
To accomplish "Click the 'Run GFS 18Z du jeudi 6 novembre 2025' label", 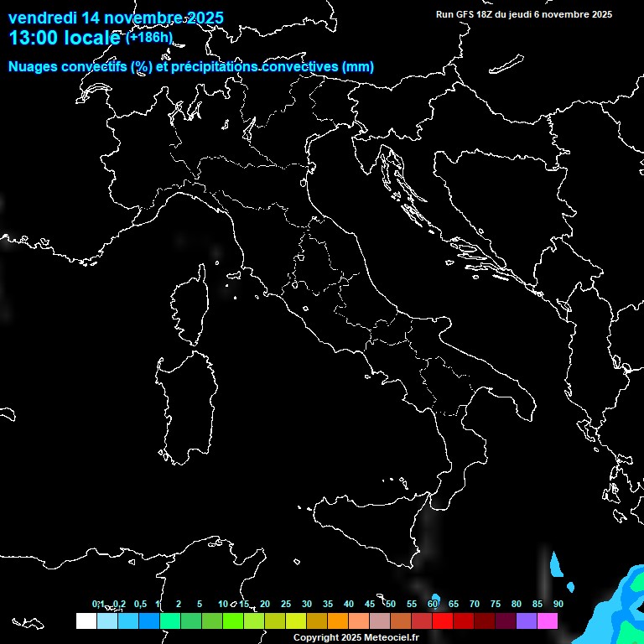I will pyautogui.click(x=523, y=14).
